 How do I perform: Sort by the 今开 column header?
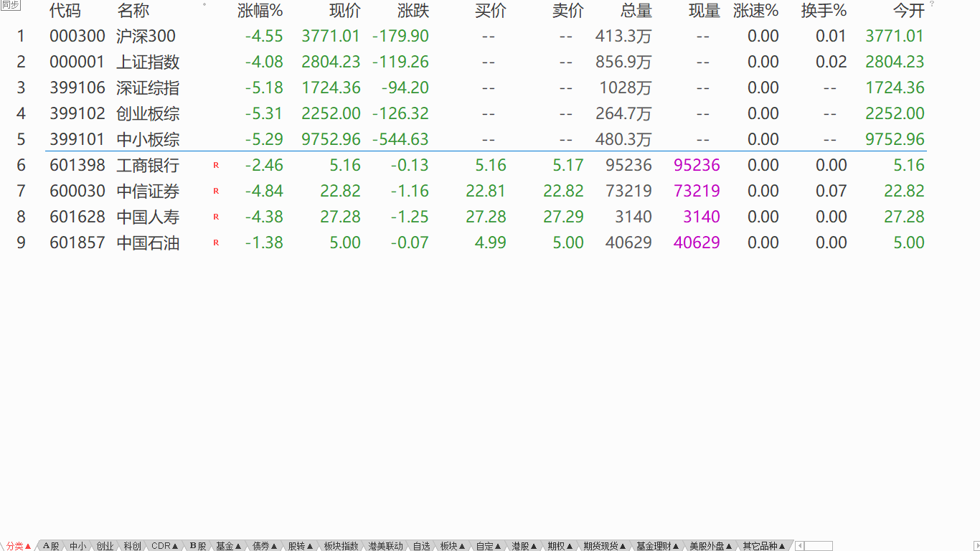tap(909, 11)
